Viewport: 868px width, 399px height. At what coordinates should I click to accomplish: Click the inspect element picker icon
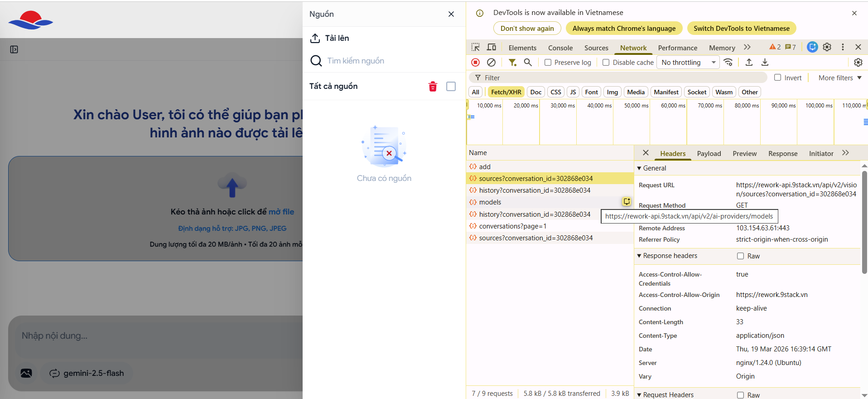click(475, 47)
